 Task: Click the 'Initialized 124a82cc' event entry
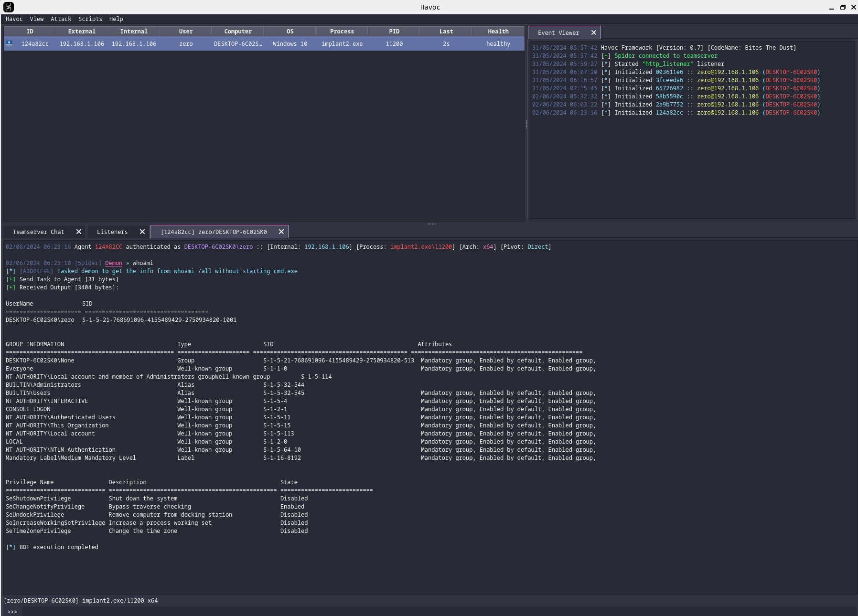click(676, 113)
